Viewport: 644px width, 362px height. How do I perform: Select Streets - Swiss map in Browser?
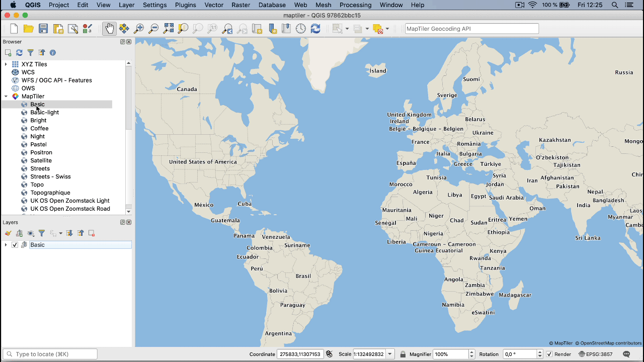50,177
